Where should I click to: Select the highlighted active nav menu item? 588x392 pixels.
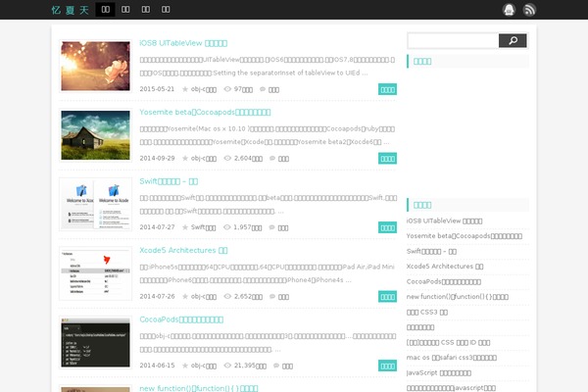[x=106, y=10]
